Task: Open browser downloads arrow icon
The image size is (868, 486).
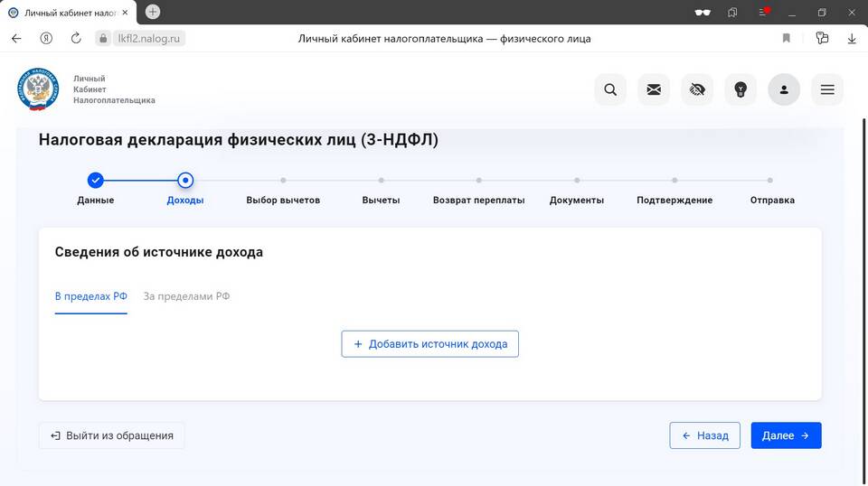Action: click(x=852, y=39)
